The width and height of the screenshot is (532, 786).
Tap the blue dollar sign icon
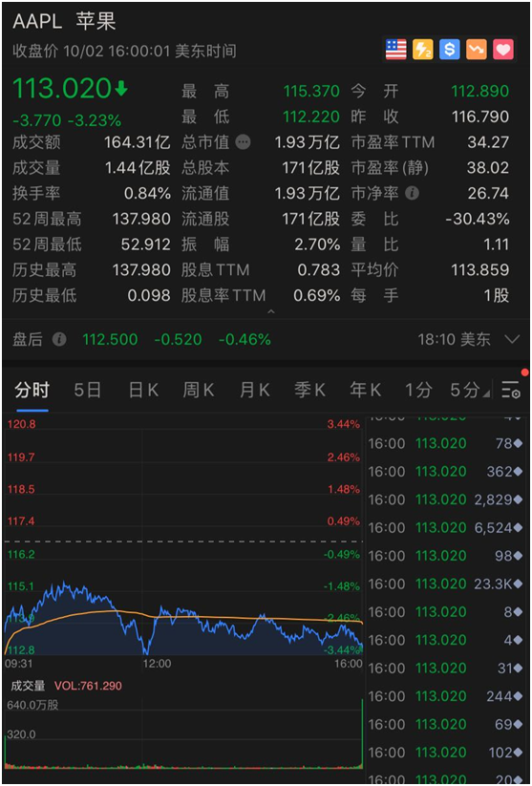coord(449,49)
